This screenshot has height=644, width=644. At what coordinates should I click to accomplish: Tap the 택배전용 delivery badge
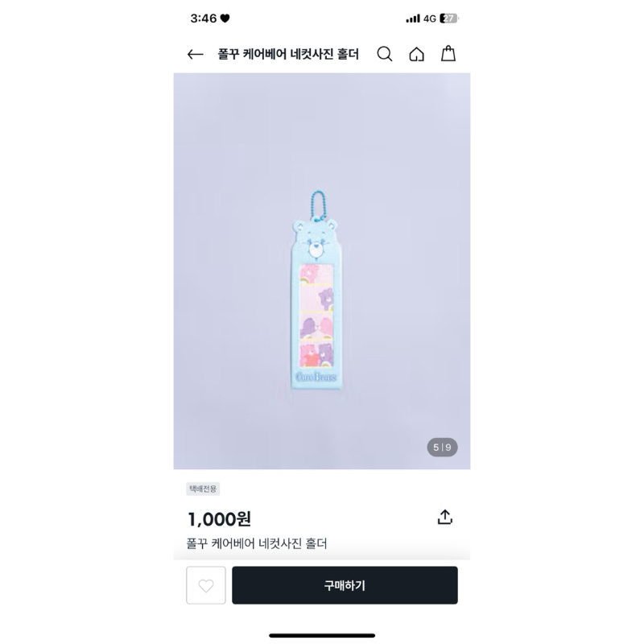[203, 489]
